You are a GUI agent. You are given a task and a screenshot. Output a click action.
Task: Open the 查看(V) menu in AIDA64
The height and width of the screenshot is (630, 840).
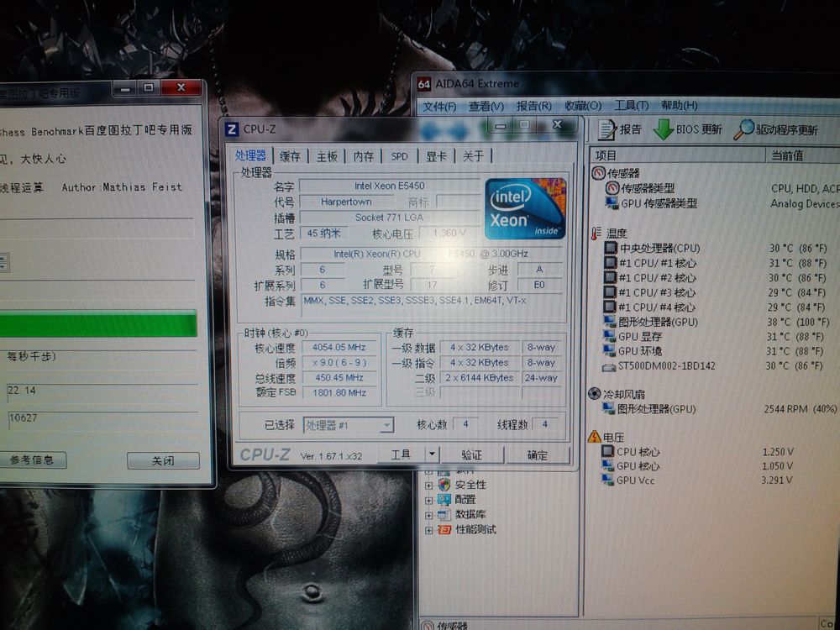point(486,106)
